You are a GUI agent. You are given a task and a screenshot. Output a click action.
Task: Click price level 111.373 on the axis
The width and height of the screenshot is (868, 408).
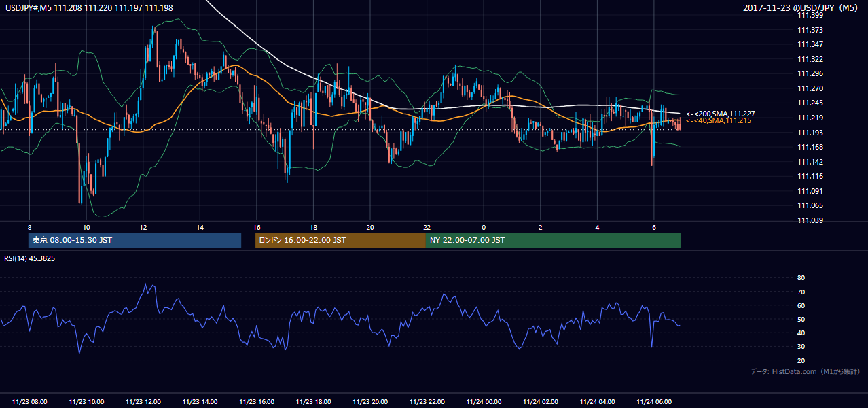pos(810,30)
